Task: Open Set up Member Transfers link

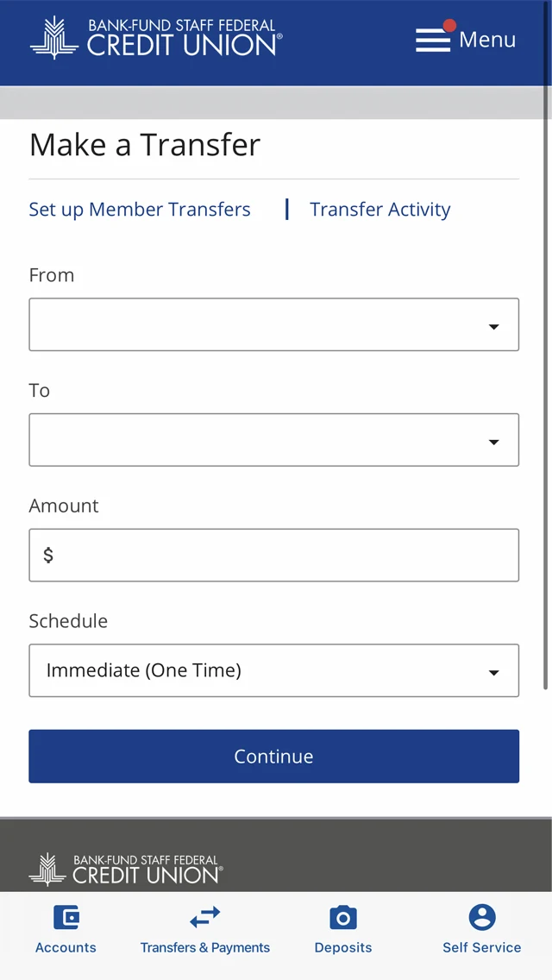Action: pyautogui.click(x=140, y=210)
